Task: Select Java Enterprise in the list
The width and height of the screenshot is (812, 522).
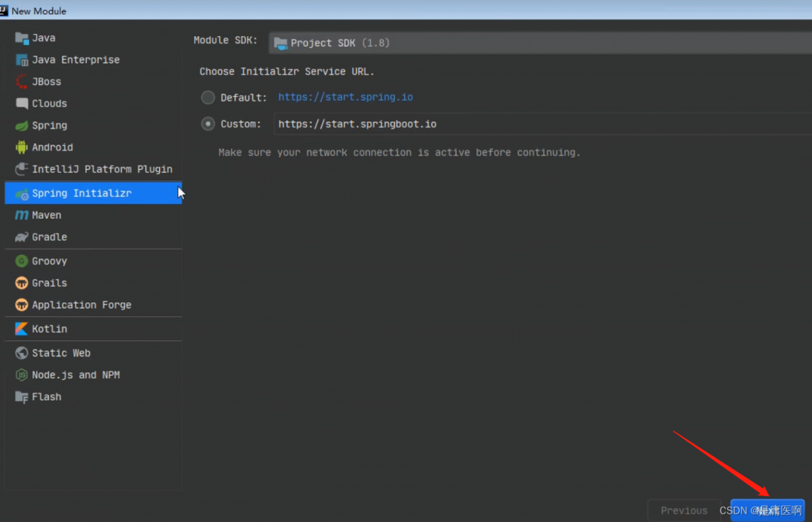Action: pos(93,60)
